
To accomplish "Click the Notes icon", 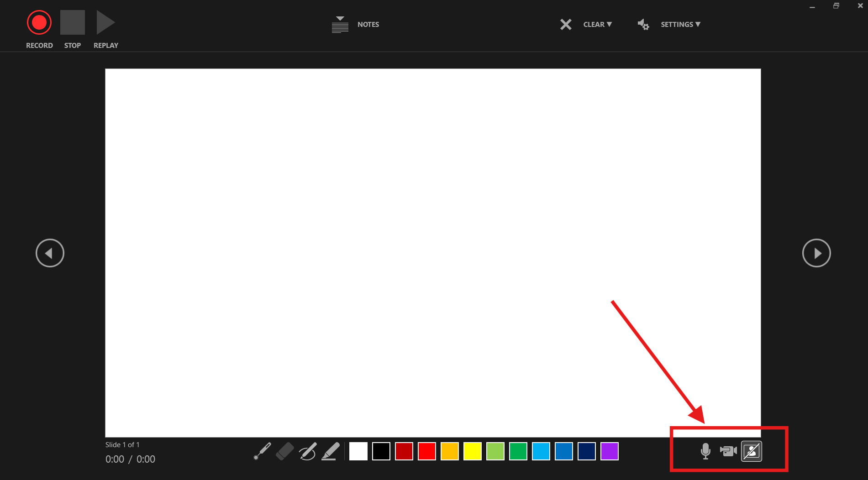I will tap(340, 24).
